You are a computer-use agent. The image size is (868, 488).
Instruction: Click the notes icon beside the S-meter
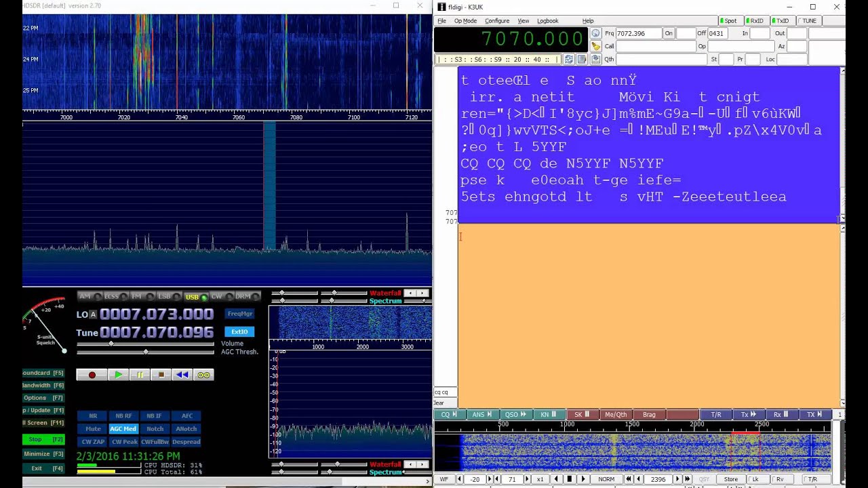pos(582,59)
